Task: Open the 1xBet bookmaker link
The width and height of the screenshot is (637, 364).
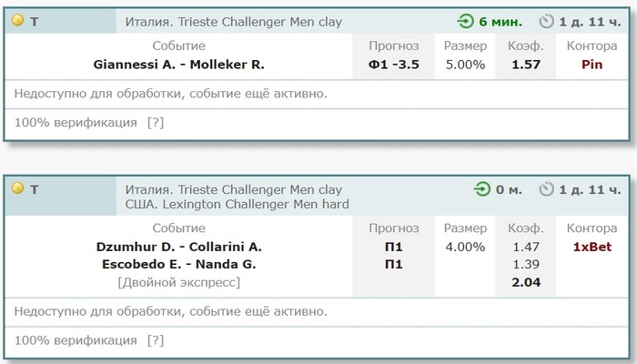Action: pos(591,247)
